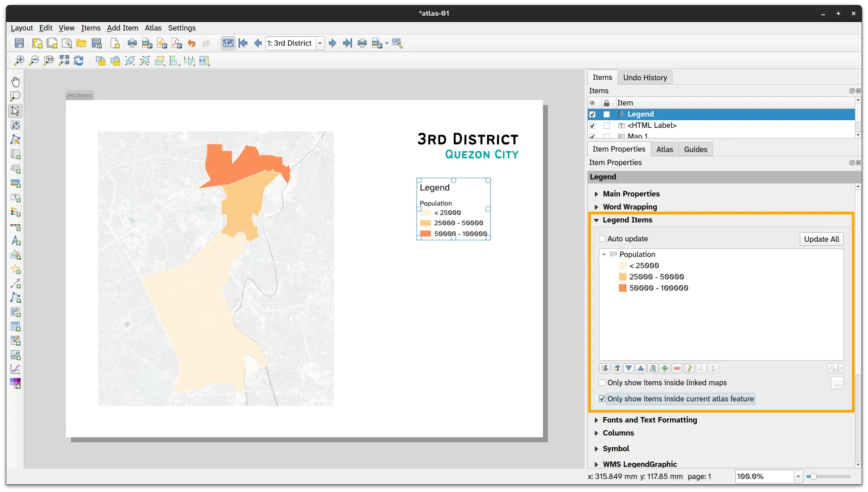Click the Add Legend tool icon
Viewport: 868px width, 492px height.
15,212
